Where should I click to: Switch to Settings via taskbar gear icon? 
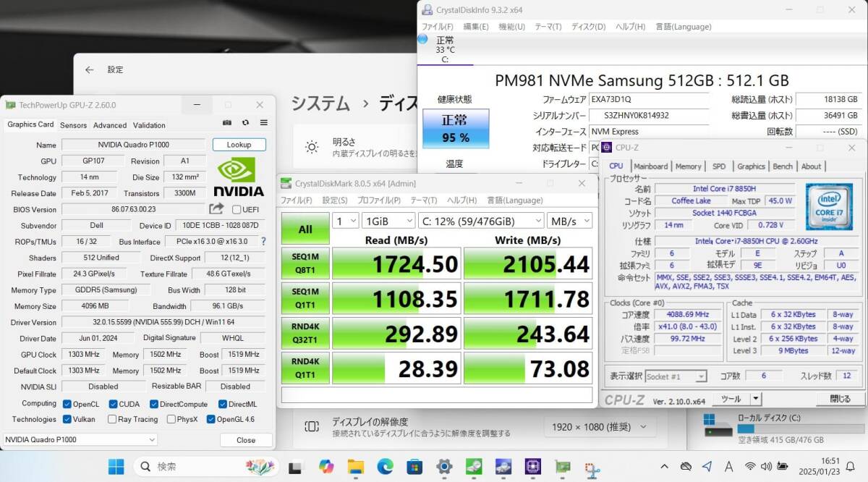444,466
